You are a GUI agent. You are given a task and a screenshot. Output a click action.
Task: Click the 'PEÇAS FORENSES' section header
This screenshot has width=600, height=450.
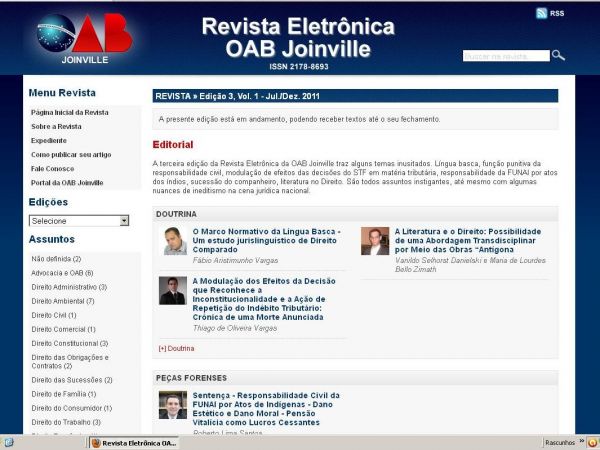coord(191,378)
